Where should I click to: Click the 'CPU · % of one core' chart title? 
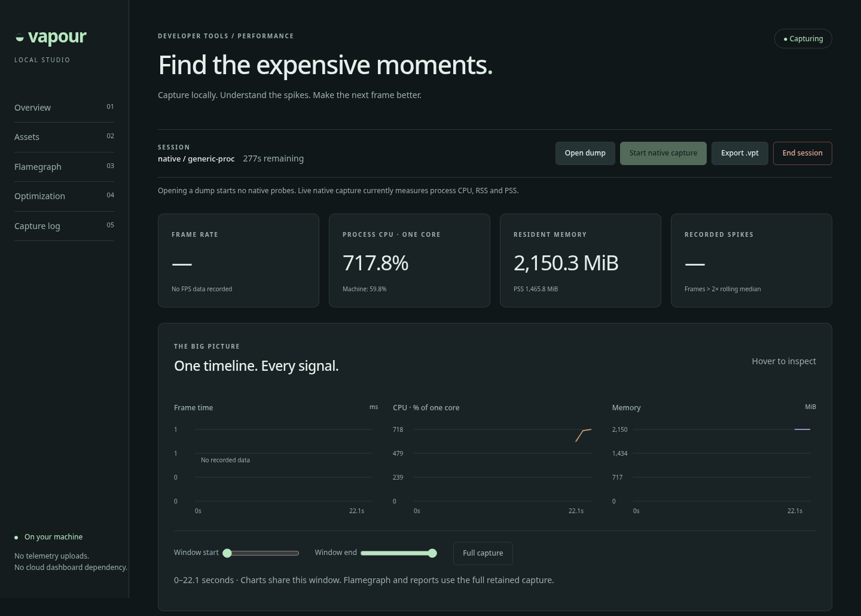click(426, 408)
